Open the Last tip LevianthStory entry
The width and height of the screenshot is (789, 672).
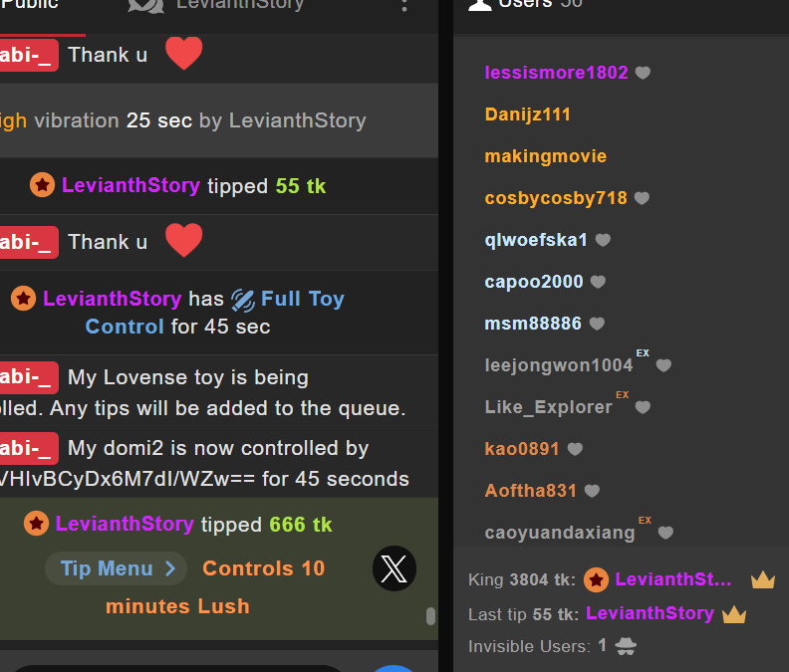tap(650, 613)
